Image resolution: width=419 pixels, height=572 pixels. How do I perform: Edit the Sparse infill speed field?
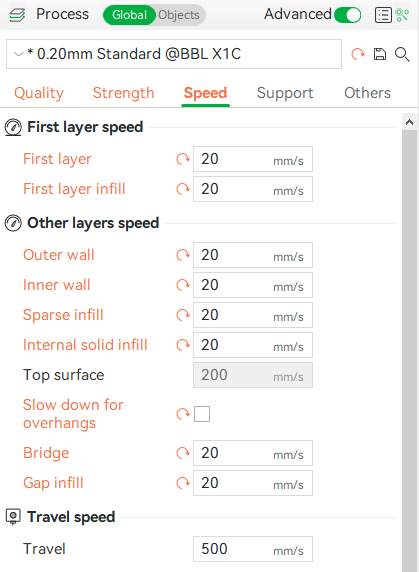click(x=253, y=315)
